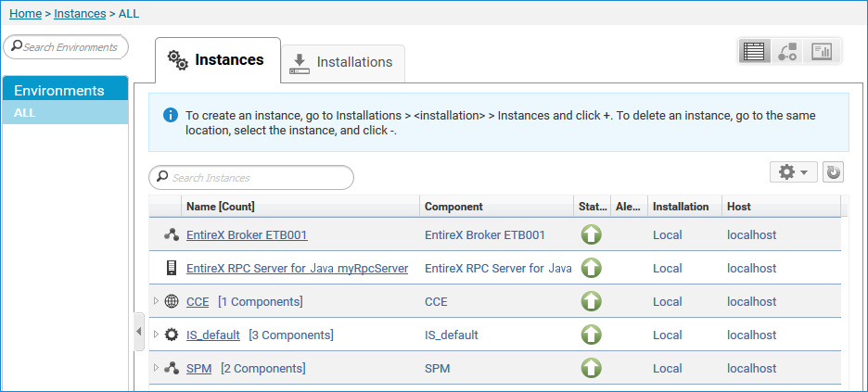The image size is (868, 392).
Task: Click the [2 Components] count text
Action: [263, 368]
